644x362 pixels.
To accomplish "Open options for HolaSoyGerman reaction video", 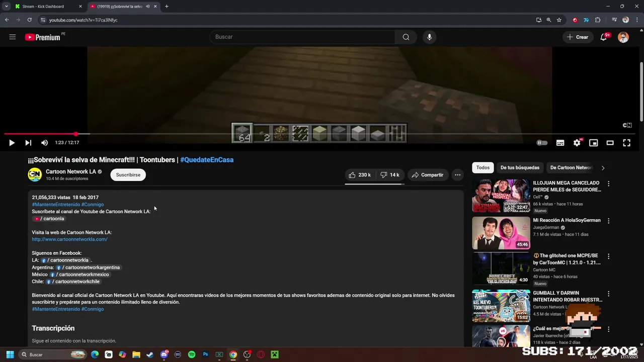I will [608, 221].
